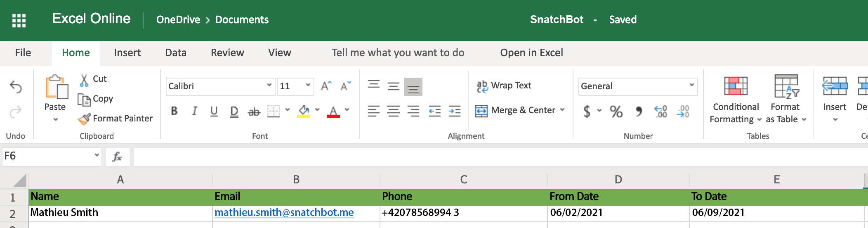Apply red font color icon
This screenshot has width=868, height=228.
click(333, 111)
